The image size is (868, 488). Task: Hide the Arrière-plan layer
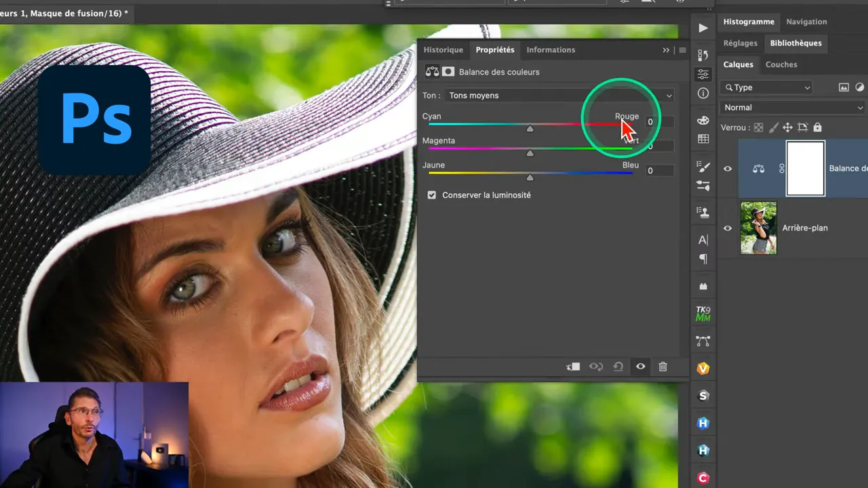[728, 228]
